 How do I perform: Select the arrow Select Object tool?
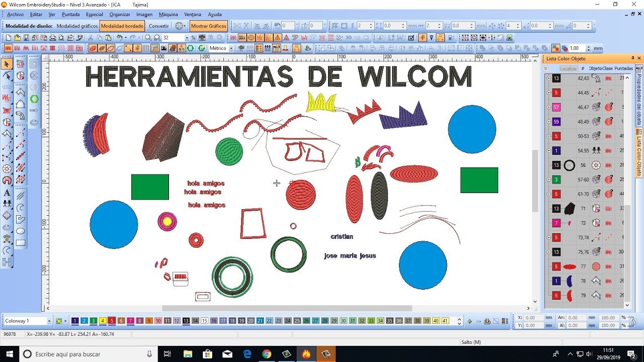click(7, 64)
